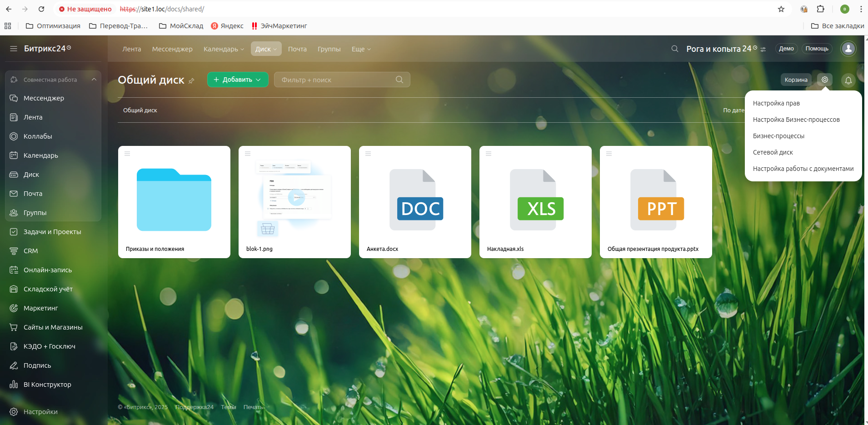Toggle the hamburger menu beside Битрикс24
Screen dimensions: 868x425
pos(14,49)
